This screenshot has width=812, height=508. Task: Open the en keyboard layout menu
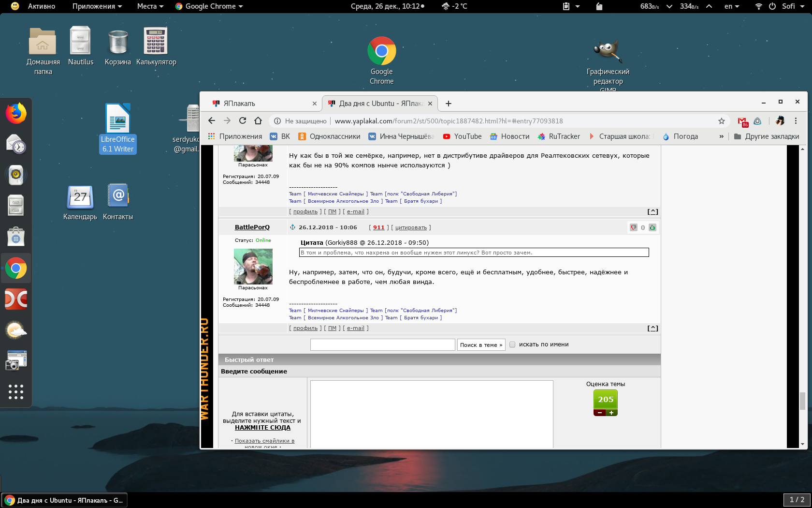(732, 6)
